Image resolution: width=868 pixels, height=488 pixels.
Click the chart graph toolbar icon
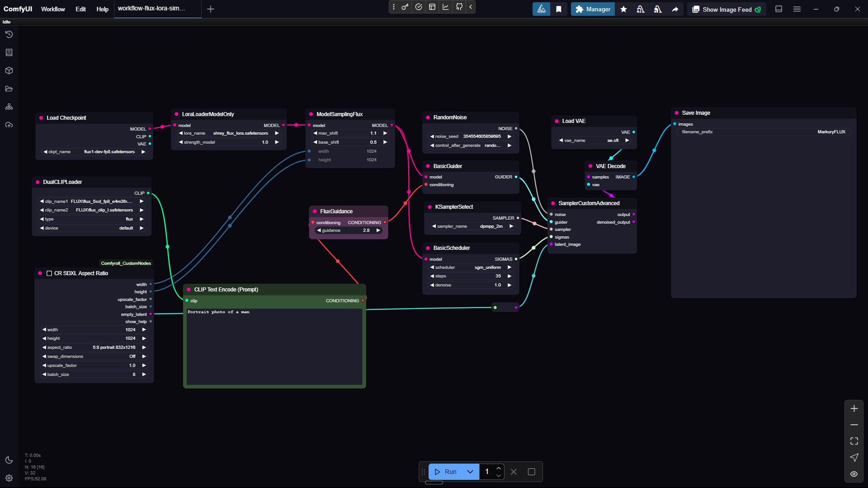(446, 7)
